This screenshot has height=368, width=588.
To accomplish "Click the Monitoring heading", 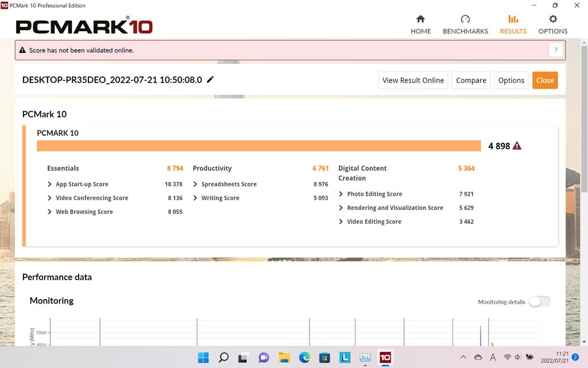I will coord(51,301).
